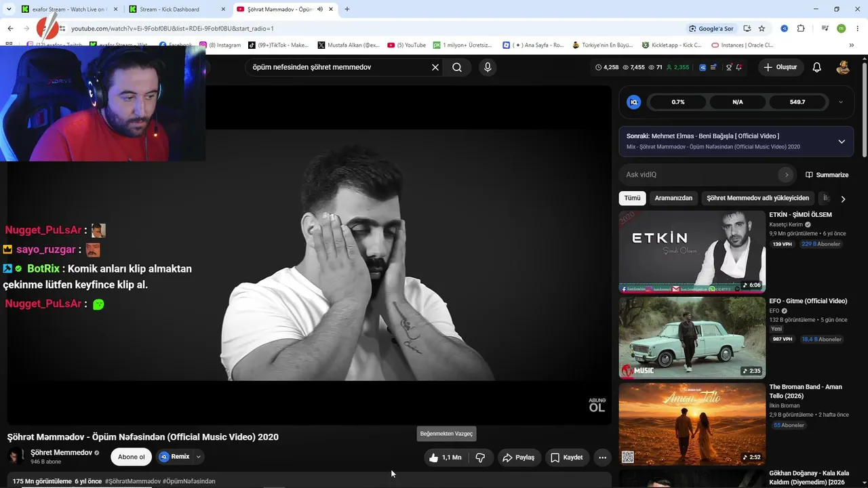Click the browser address bar URL

173,28
